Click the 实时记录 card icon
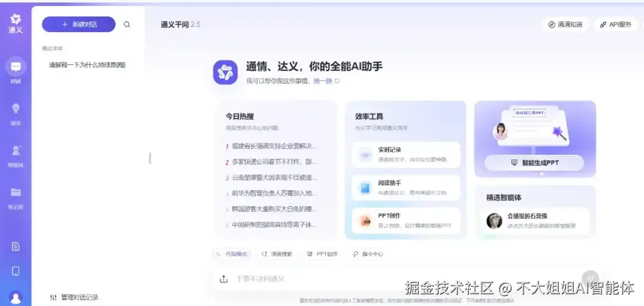 pos(365,155)
